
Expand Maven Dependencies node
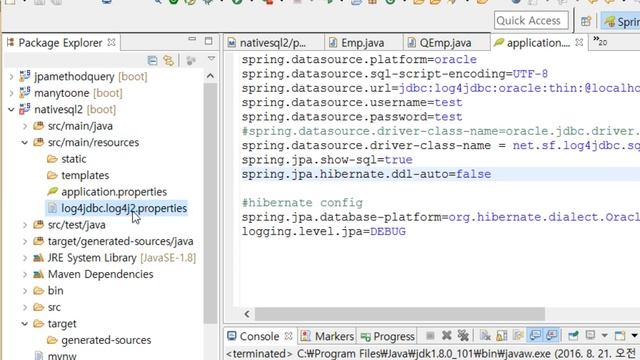pos(25,274)
